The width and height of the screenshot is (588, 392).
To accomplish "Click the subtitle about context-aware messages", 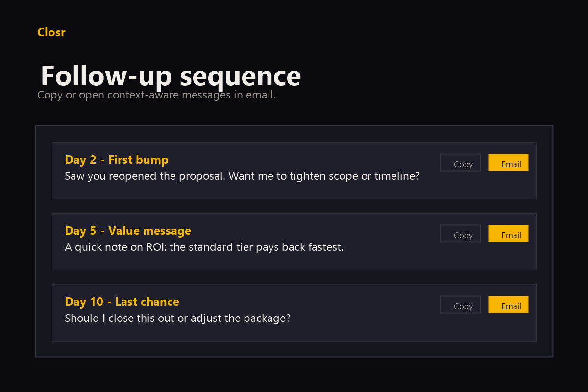I will coord(157,95).
